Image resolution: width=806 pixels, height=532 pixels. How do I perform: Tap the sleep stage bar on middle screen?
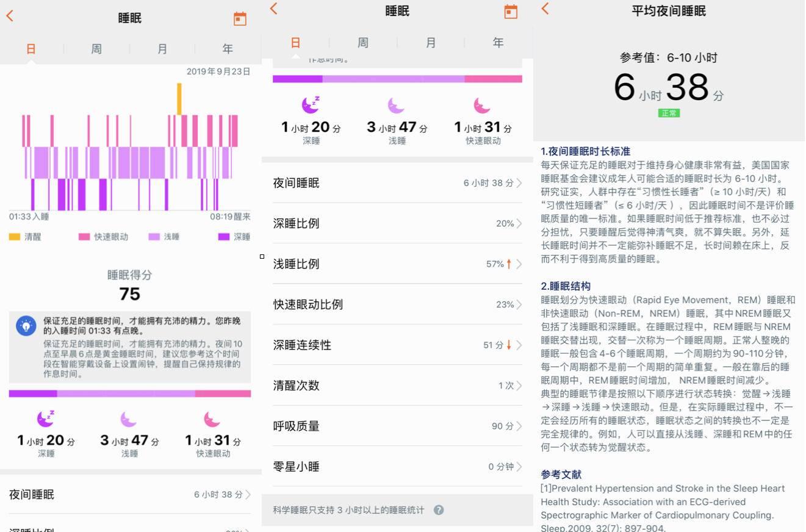397,79
